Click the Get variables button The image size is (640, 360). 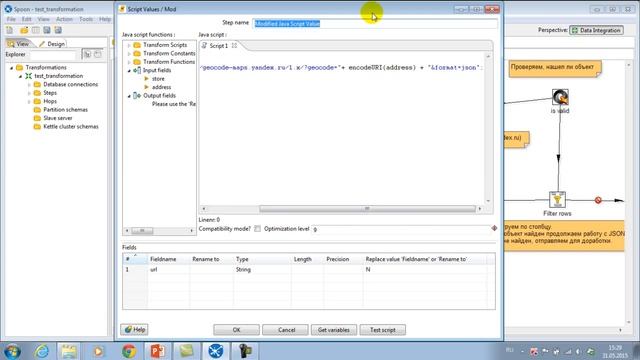(x=333, y=330)
